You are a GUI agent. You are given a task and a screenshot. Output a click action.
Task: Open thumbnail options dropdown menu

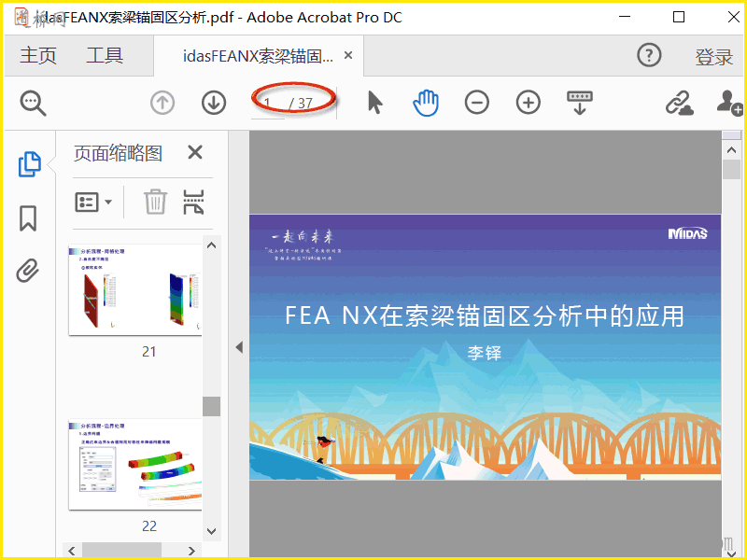pos(93,203)
